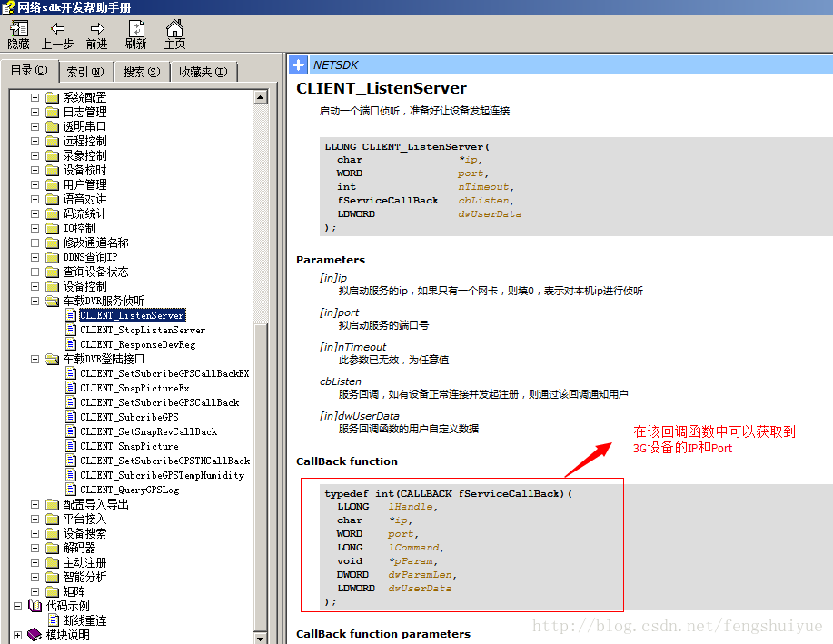This screenshot has height=644, width=833.
Task: Refresh the page with 刷新 icon
Action: click(x=136, y=35)
